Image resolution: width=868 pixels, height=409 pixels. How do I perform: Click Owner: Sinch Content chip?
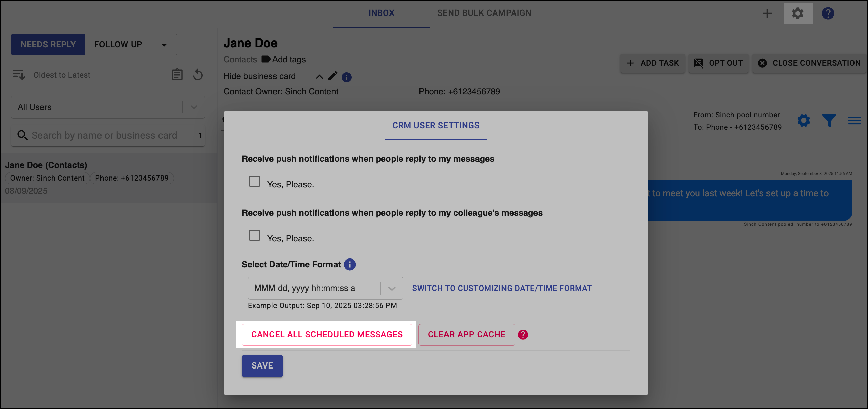pyautogui.click(x=47, y=178)
